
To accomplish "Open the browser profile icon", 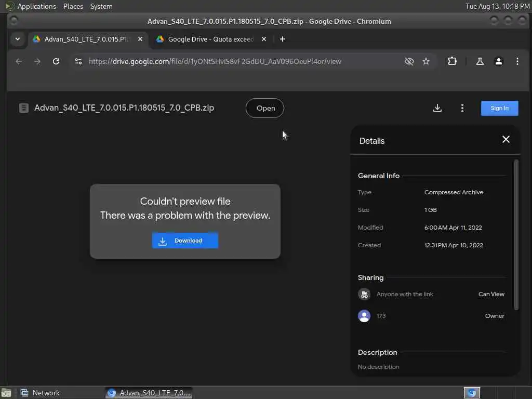I will pyautogui.click(x=498, y=61).
